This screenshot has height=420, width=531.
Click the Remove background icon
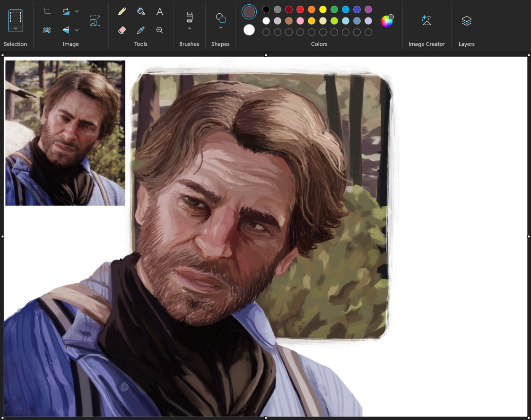coord(47,30)
